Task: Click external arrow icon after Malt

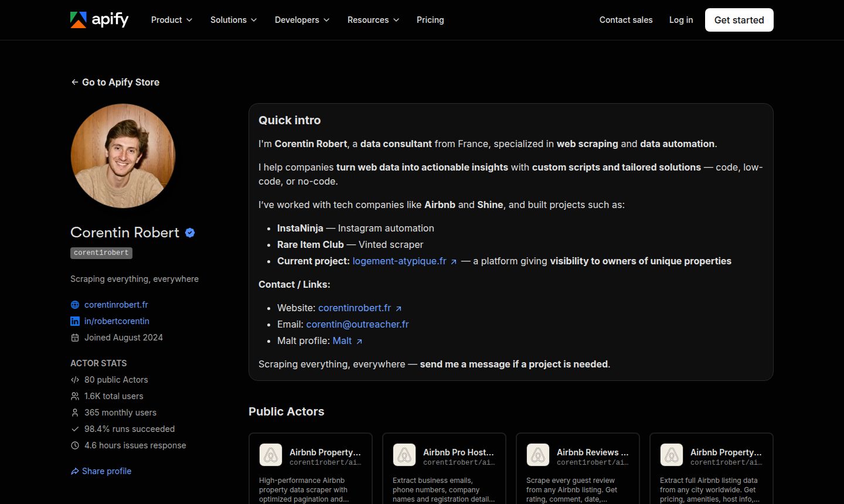Action: 359,342
